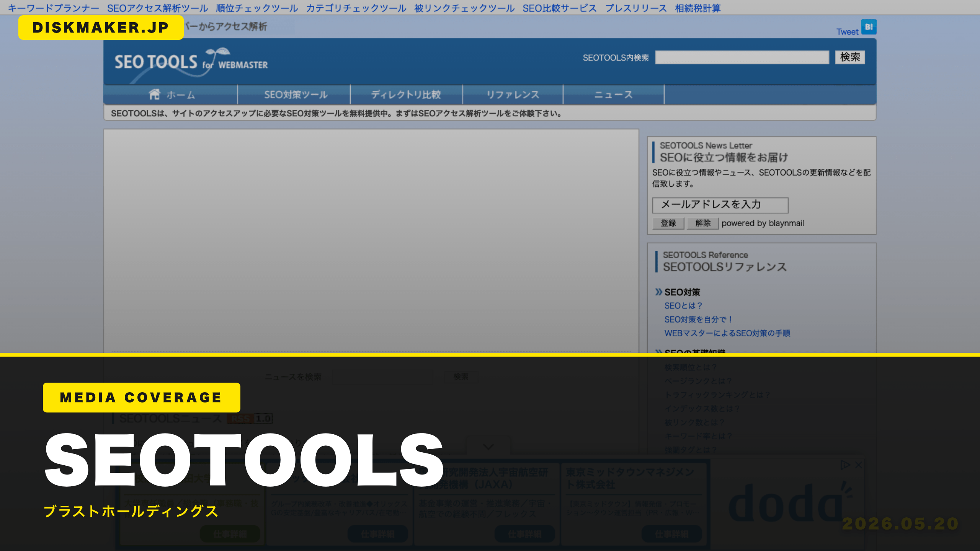The width and height of the screenshot is (980, 551).
Task: Close the ad with the X icon
Action: pos(858,465)
